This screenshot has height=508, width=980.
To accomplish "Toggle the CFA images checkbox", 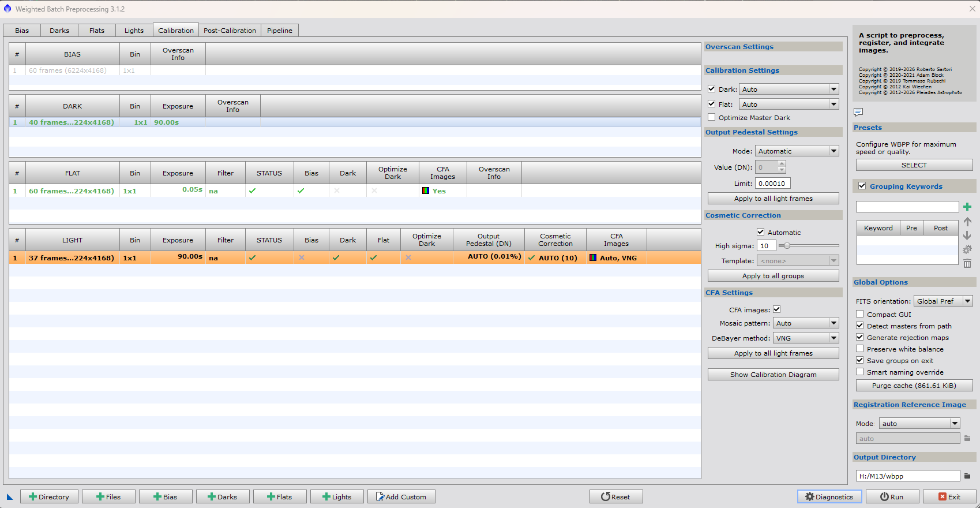I will point(777,309).
